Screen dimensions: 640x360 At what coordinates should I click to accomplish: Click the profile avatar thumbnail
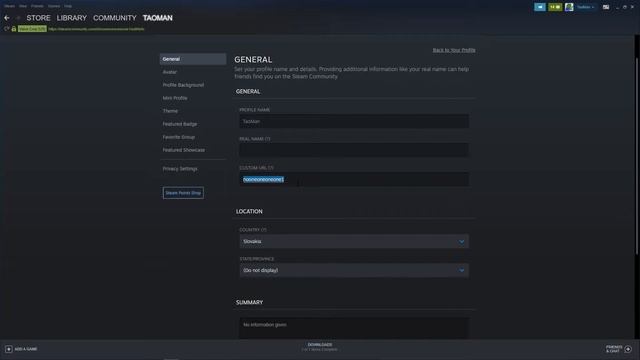(569, 7)
